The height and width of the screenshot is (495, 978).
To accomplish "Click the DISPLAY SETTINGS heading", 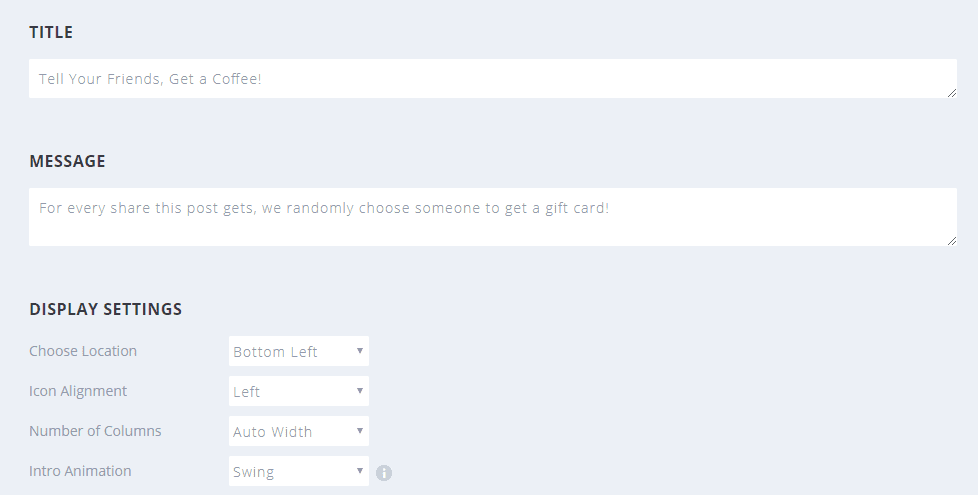I will point(105,309).
